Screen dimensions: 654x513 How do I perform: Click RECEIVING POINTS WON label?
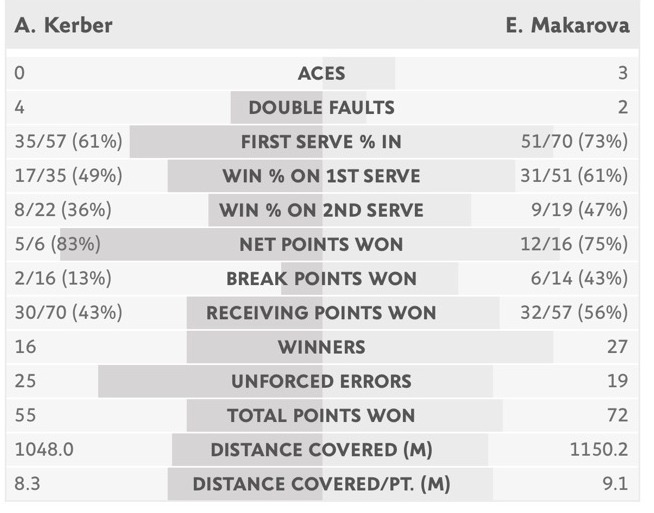322,313
